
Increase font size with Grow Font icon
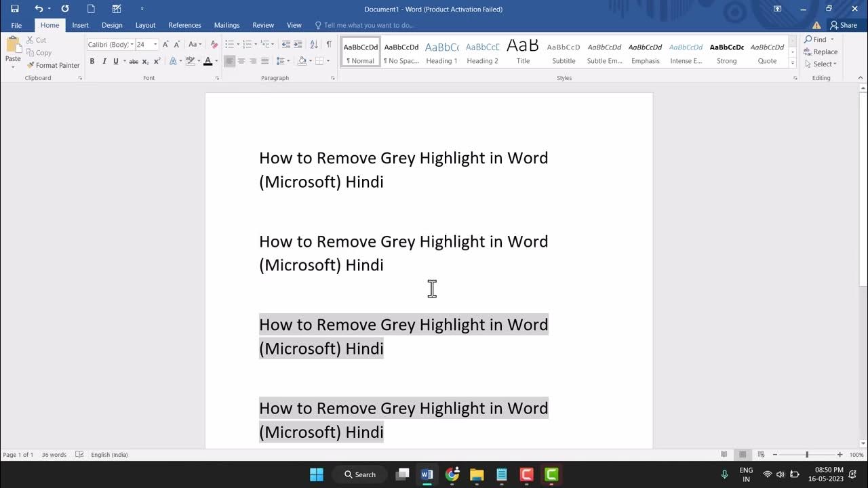coord(165,44)
